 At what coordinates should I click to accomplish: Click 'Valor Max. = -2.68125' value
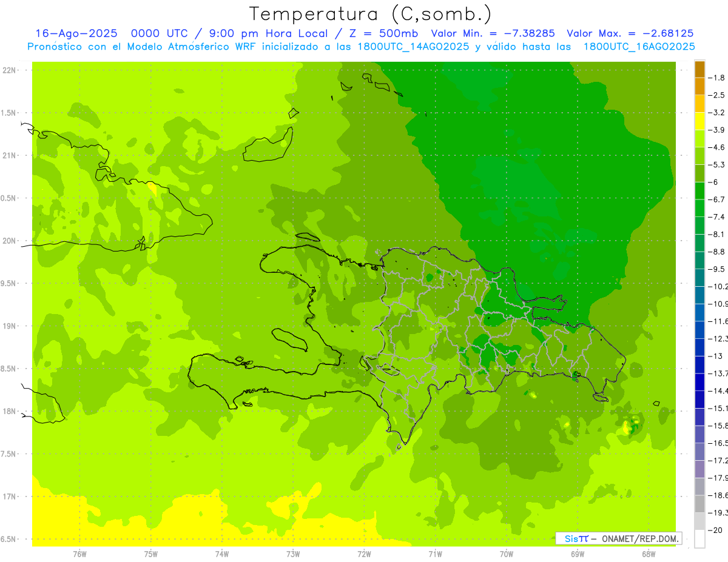630,33
